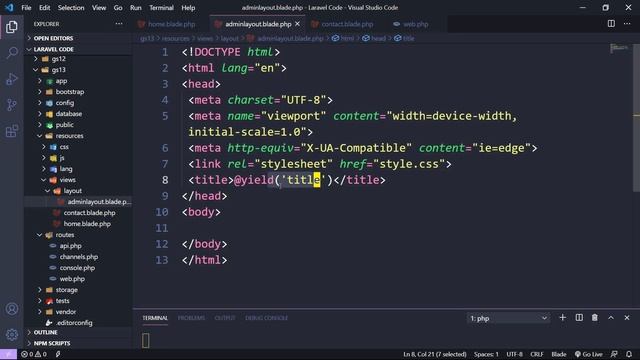The height and width of the screenshot is (360, 640).
Task: Split the terminal panel
Action: (x=579, y=318)
